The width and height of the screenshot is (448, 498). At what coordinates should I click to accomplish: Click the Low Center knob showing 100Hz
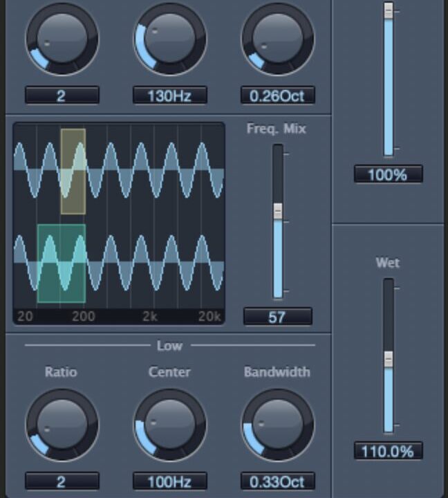170,425
